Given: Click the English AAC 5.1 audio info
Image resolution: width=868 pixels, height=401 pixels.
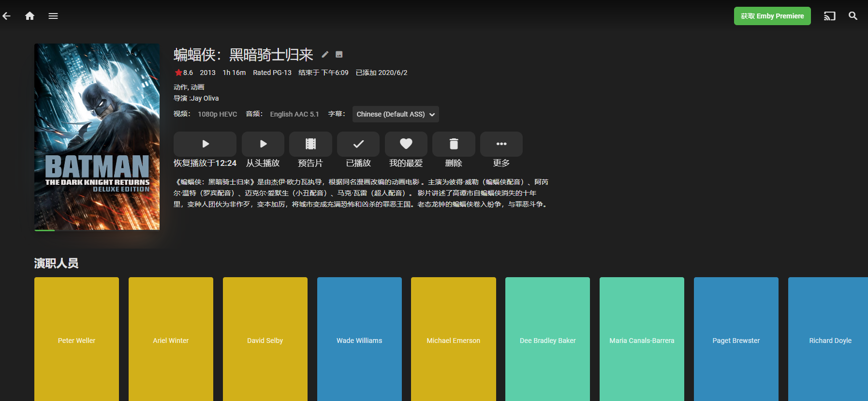Looking at the screenshot, I should (x=294, y=114).
